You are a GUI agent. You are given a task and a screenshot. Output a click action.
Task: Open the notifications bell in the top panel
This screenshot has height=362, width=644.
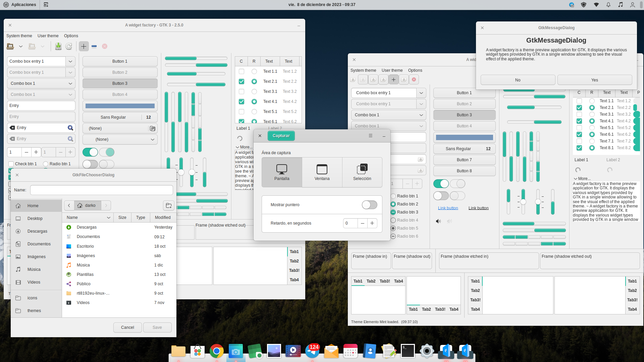tap(608, 5)
